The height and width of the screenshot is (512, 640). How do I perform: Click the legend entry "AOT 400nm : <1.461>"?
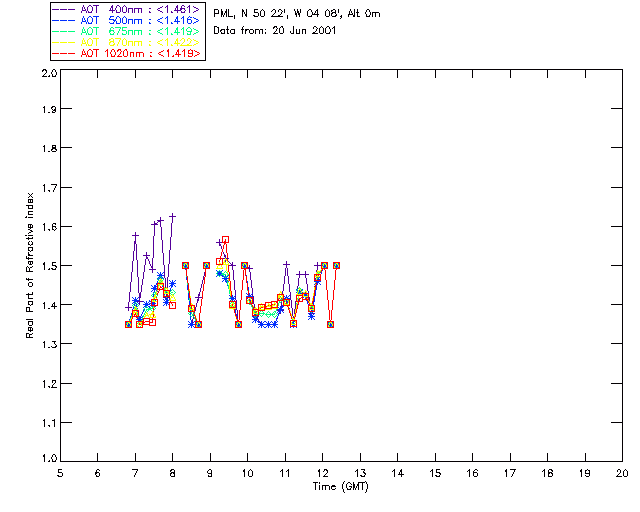pyautogui.click(x=127, y=9)
